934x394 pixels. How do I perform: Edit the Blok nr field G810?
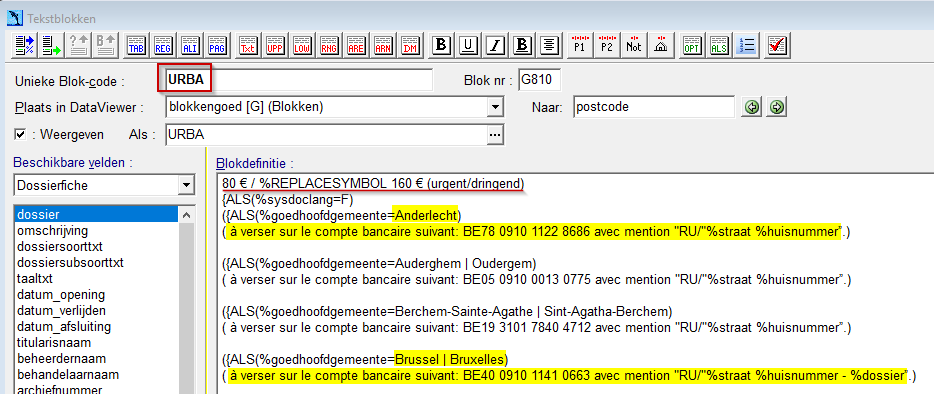(x=539, y=80)
